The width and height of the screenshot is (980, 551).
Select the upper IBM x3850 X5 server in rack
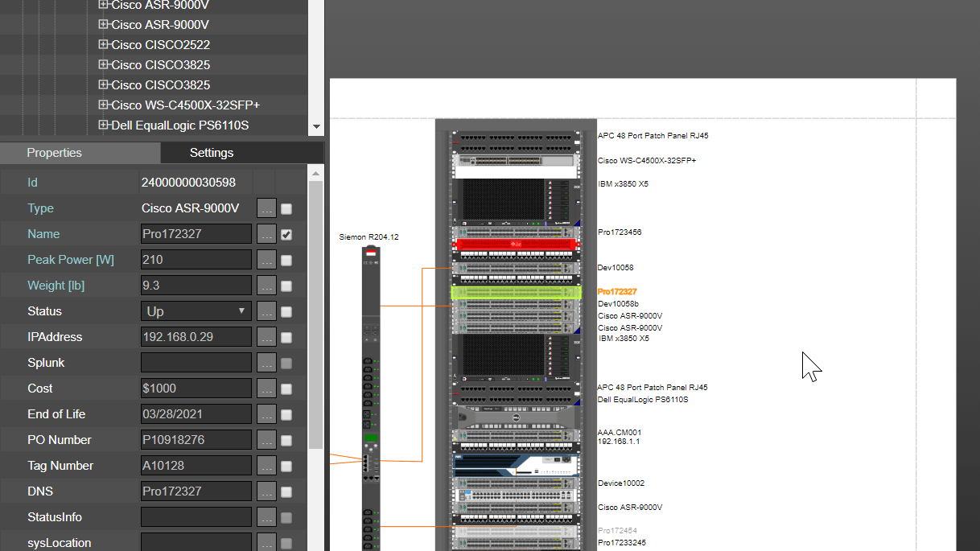point(517,202)
